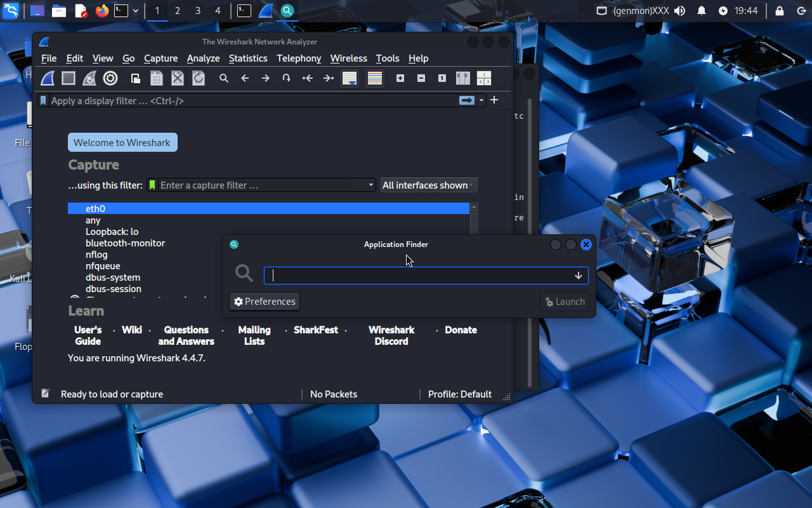Screen dimensions: 812x508
Task: Open Firefox from the taskbar
Action: tap(101, 11)
